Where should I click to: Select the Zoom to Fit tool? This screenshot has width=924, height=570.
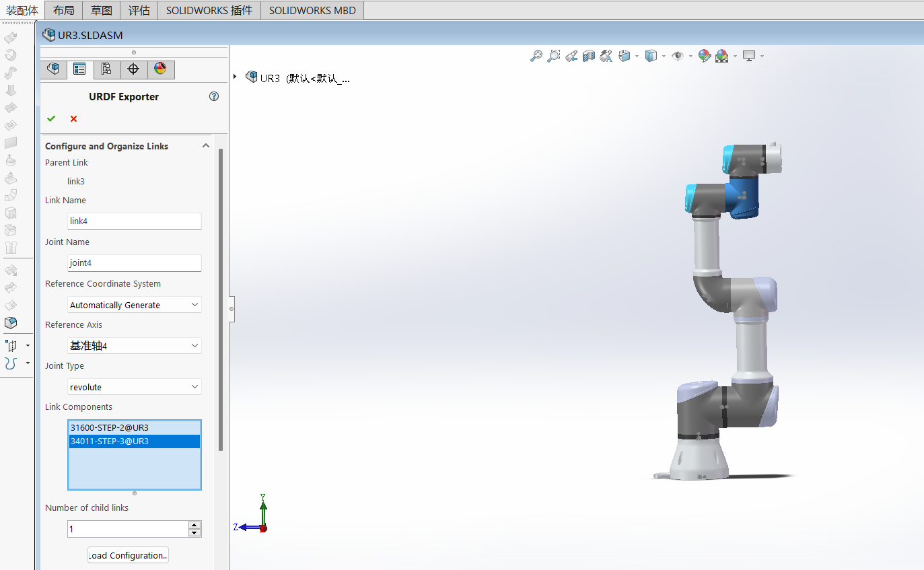(x=536, y=56)
